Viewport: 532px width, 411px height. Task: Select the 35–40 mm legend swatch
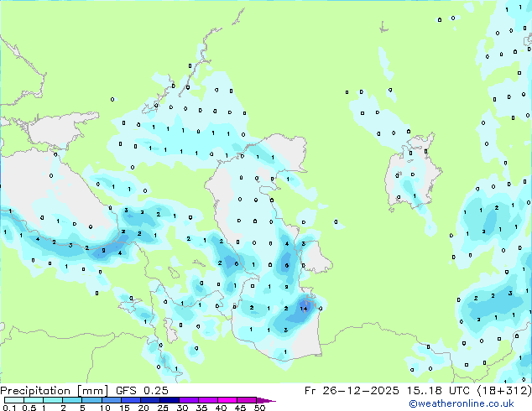click(208, 400)
